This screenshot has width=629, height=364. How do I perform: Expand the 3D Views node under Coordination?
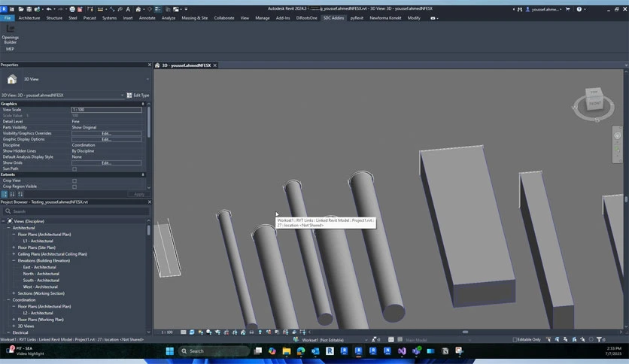14,326
